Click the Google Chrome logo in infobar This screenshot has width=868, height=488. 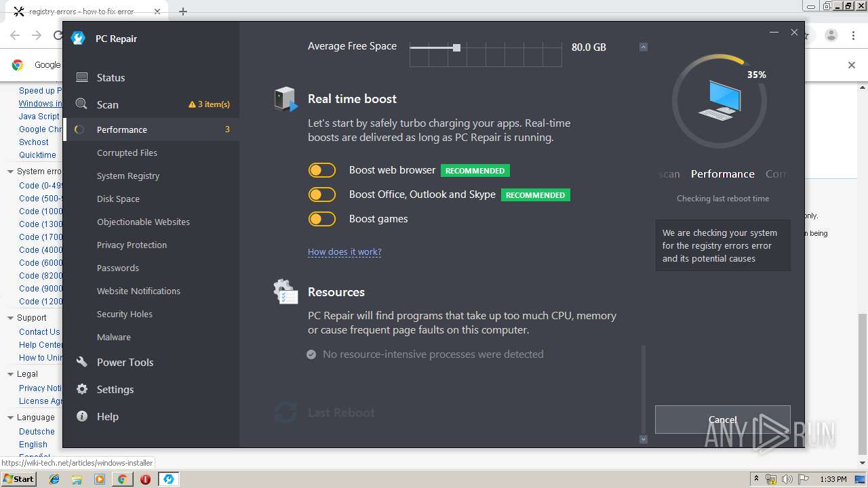18,65
